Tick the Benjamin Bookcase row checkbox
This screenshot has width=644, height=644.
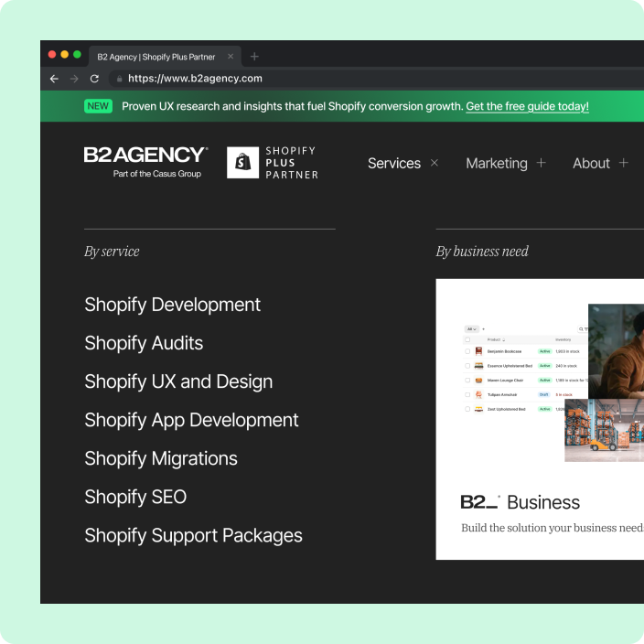click(467, 351)
